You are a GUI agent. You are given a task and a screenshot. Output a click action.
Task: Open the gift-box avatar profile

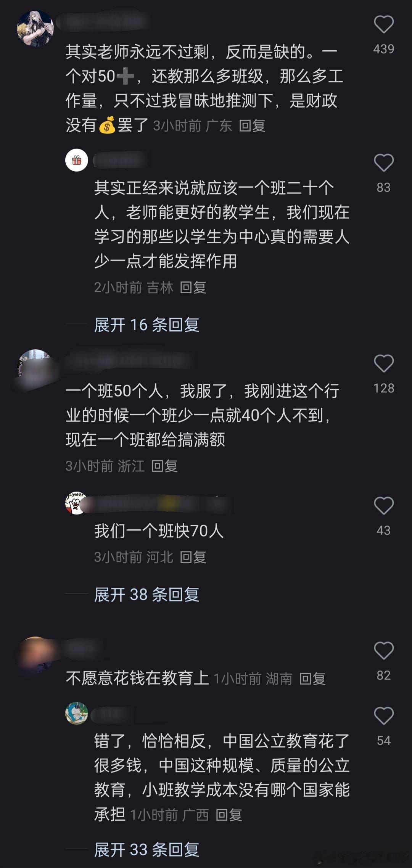(77, 160)
